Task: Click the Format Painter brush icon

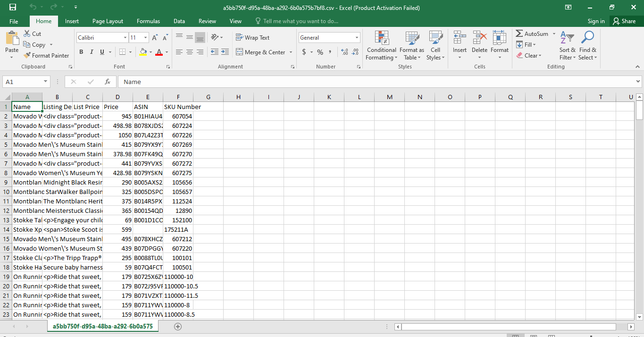Action: [x=27, y=56]
